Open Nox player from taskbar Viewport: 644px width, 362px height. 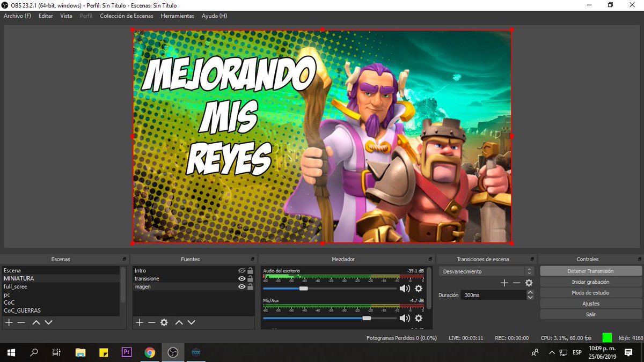[x=196, y=352]
